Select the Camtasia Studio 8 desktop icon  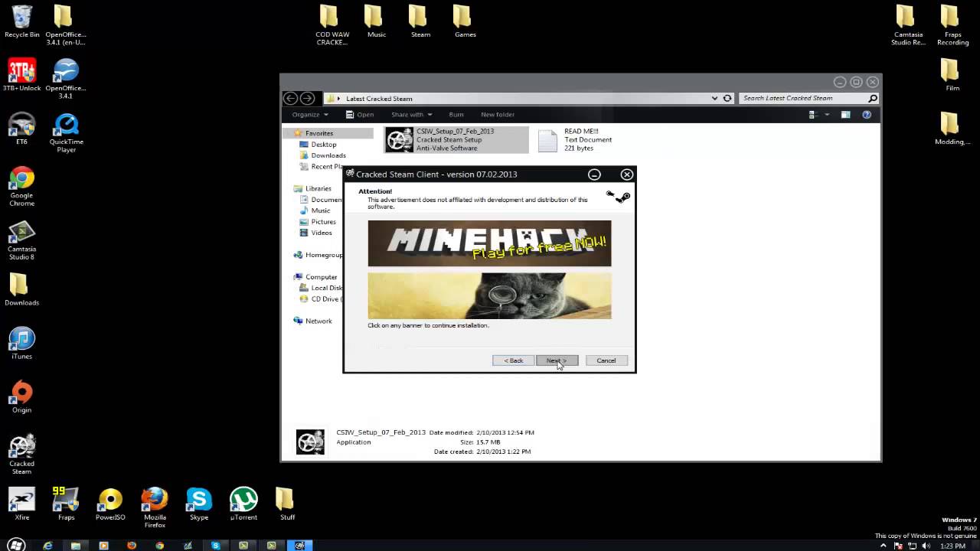[21, 240]
